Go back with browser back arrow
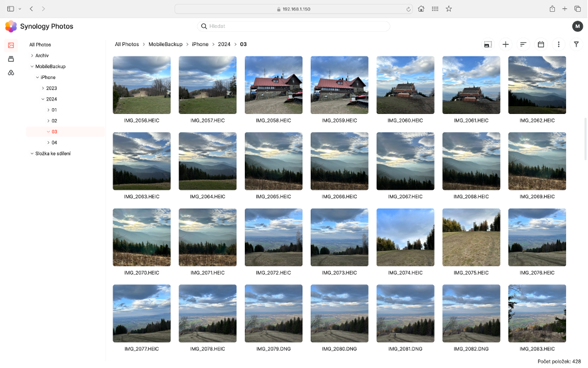The image size is (588, 368). pyautogui.click(x=31, y=8)
